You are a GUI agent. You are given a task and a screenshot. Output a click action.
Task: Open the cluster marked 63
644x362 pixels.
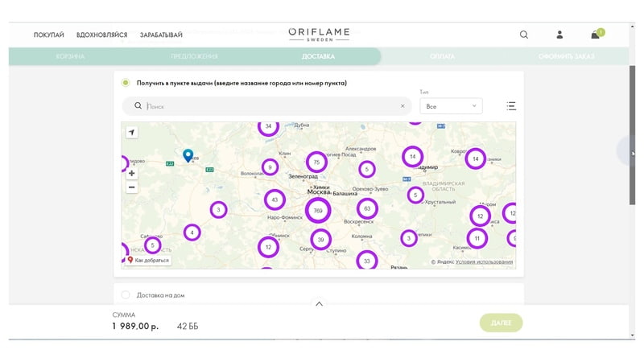[x=367, y=208]
